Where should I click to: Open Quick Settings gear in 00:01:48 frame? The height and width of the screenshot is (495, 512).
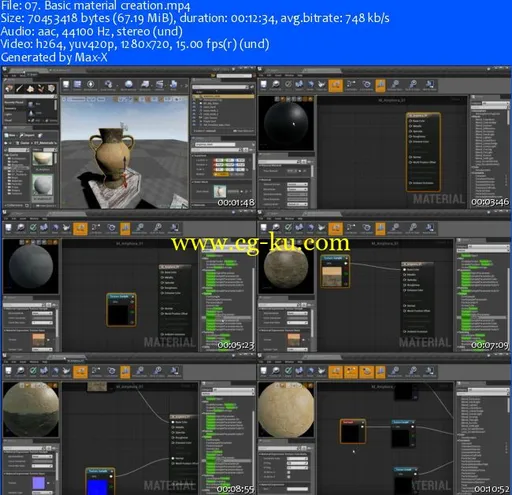[108, 85]
